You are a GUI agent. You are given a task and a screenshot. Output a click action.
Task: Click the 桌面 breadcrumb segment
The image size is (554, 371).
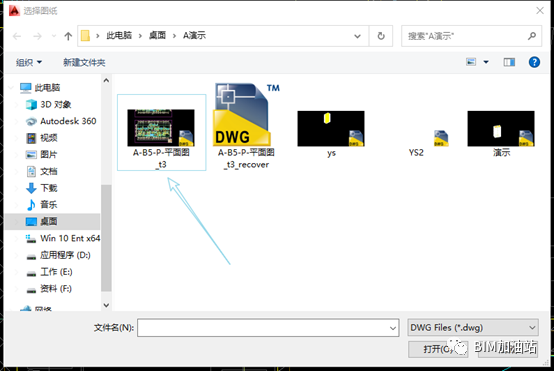click(157, 35)
